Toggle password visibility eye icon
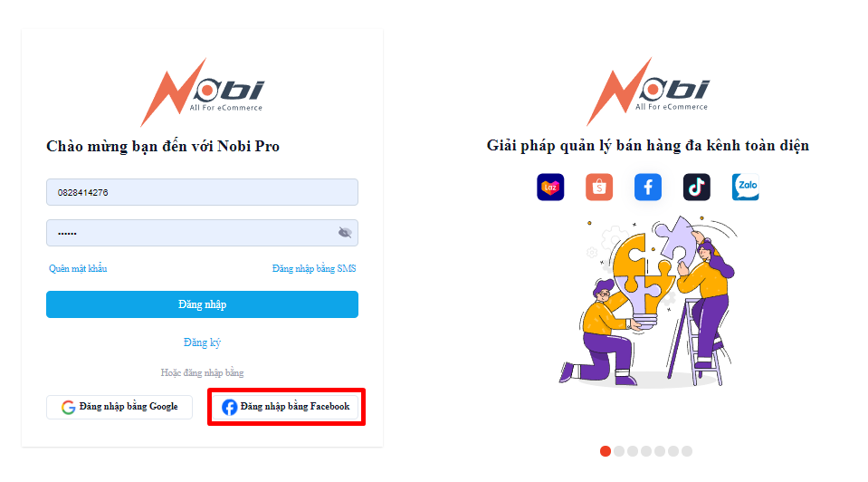 coord(345,233)
